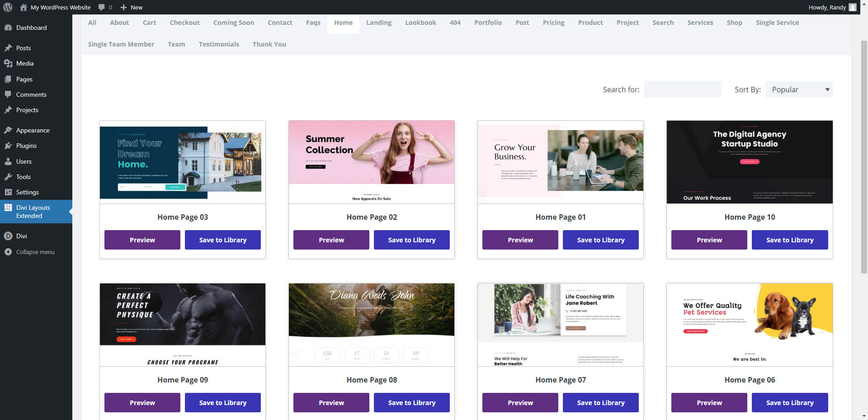Open Dashboard via its sidebar icon

tap(8, 28)
